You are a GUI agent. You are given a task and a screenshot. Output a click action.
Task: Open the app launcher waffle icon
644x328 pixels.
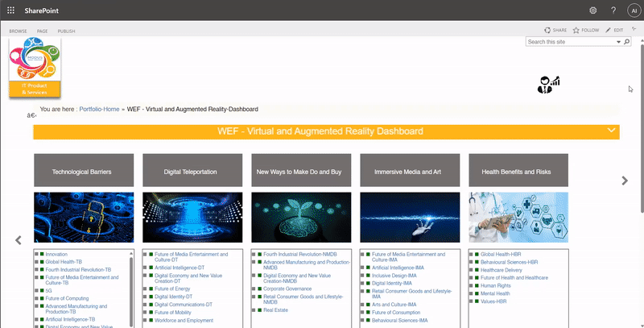(10, 10)
